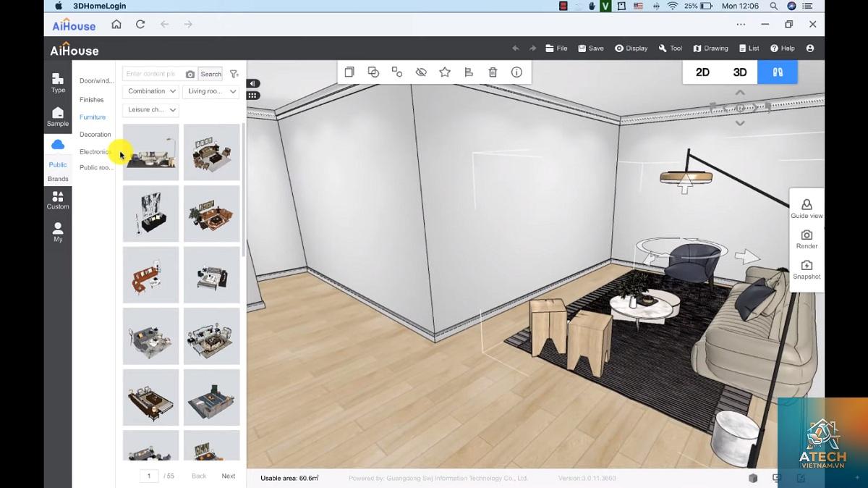The height and width of the screenshot is (488, 868).
Task: Open the Drawing menu
Action: click(x=710, y=49)
